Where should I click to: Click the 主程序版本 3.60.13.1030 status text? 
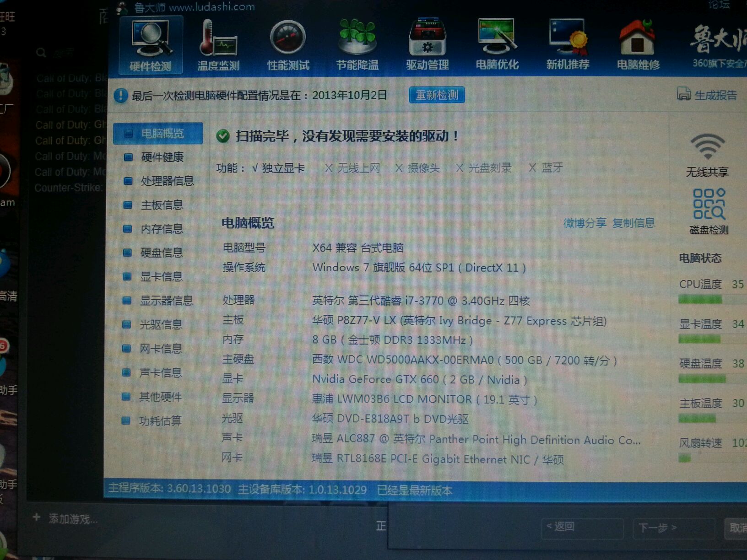tap(169, 489)
